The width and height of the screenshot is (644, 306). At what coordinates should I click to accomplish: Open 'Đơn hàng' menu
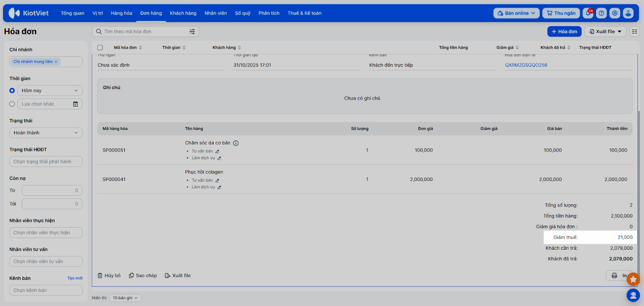click(151, 13)
